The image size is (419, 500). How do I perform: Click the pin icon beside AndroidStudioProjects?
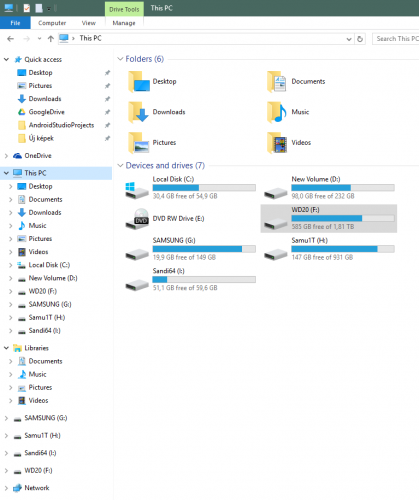coord(107,125)
